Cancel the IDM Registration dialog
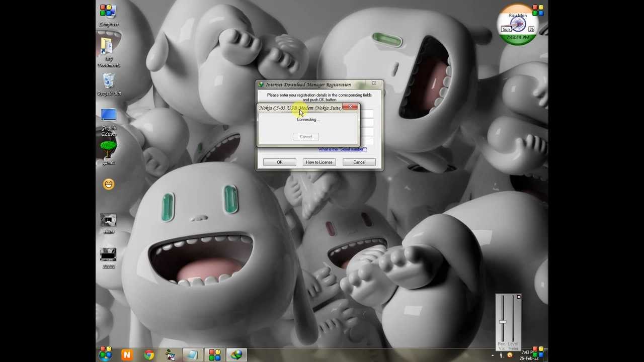644x362 pixels. click(x=359, y=162)
